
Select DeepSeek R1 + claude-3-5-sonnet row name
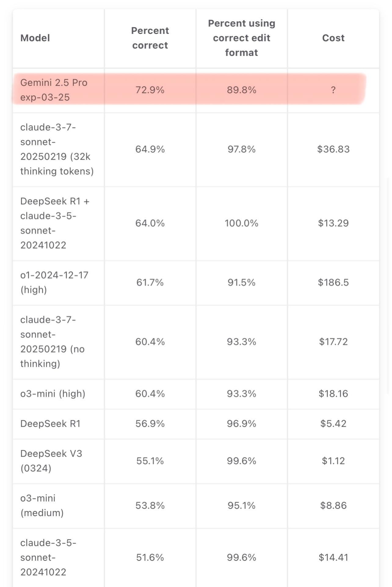click(x=55, y=223)
